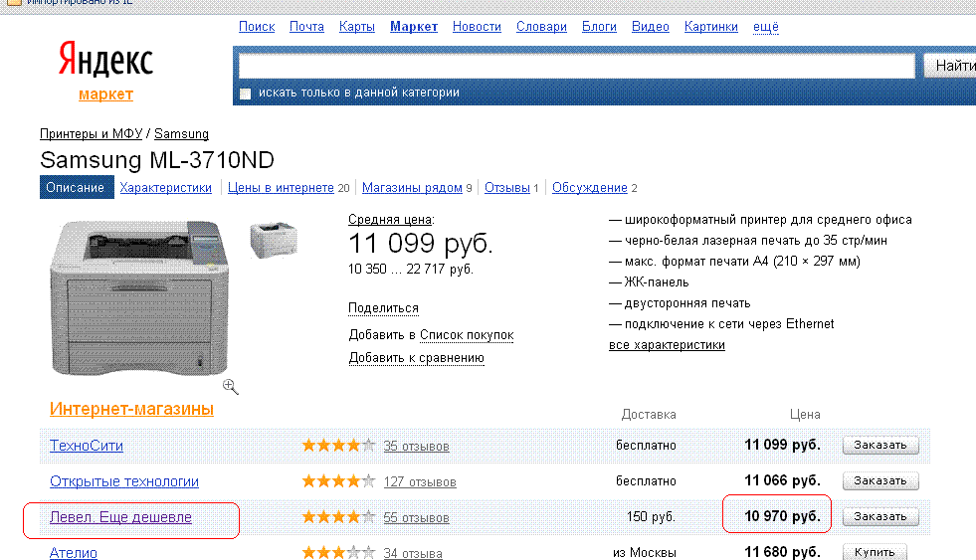Screen dimensions: 976x560
Task: Open the 'ещё' services menu
Action: point(765,27)
